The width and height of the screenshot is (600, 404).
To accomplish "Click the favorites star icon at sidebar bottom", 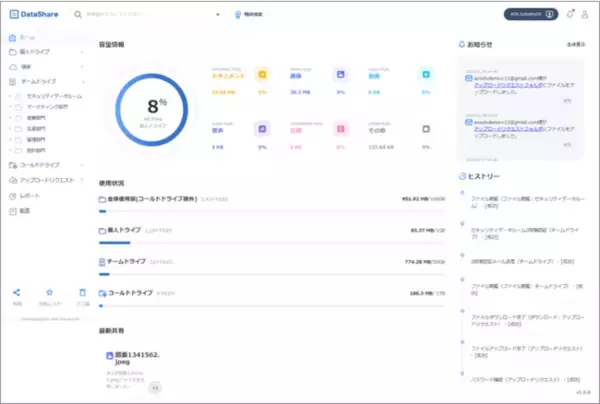I will [49, 293].
